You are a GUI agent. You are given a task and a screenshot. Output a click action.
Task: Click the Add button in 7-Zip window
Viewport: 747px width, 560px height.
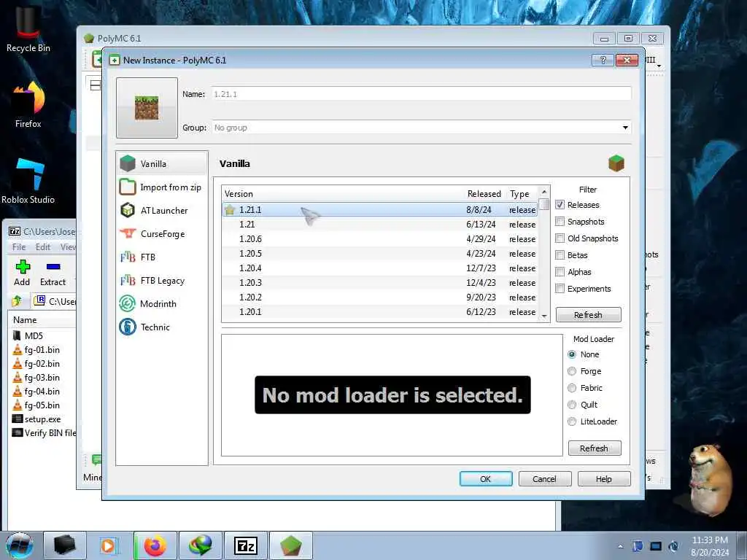(22, 273)
